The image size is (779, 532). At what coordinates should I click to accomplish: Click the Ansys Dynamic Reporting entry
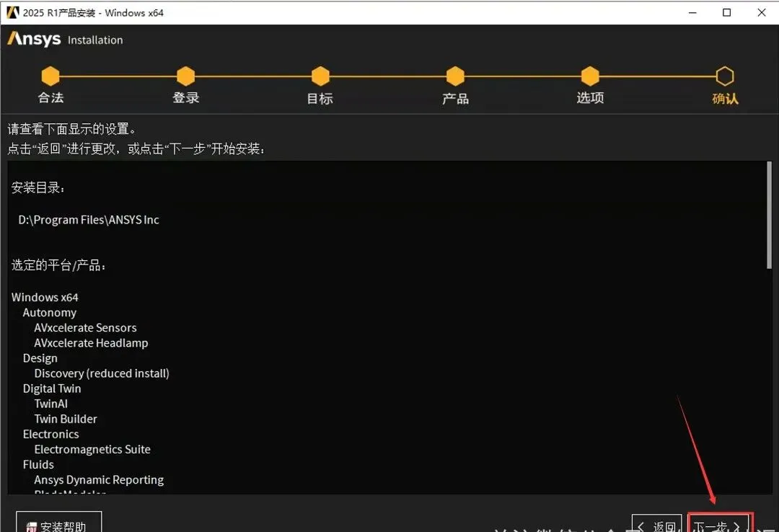click(99, 480)
